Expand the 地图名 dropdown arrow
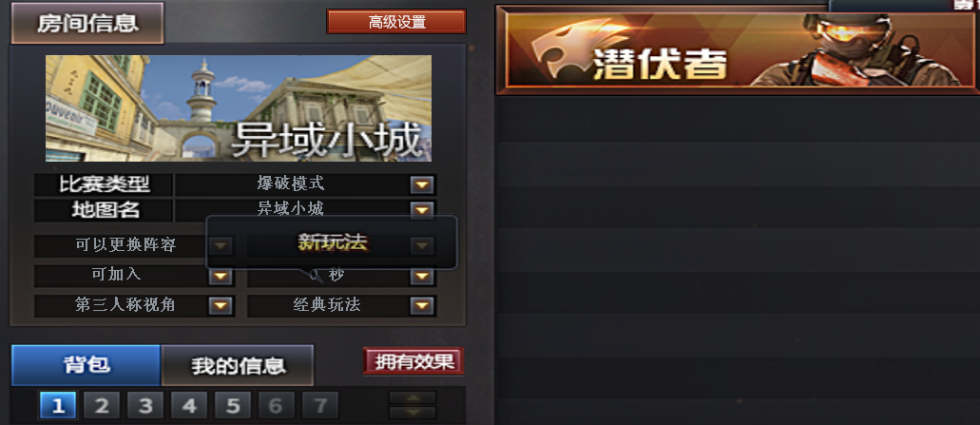This screenshot has height=425, width=980. (422, 210)
